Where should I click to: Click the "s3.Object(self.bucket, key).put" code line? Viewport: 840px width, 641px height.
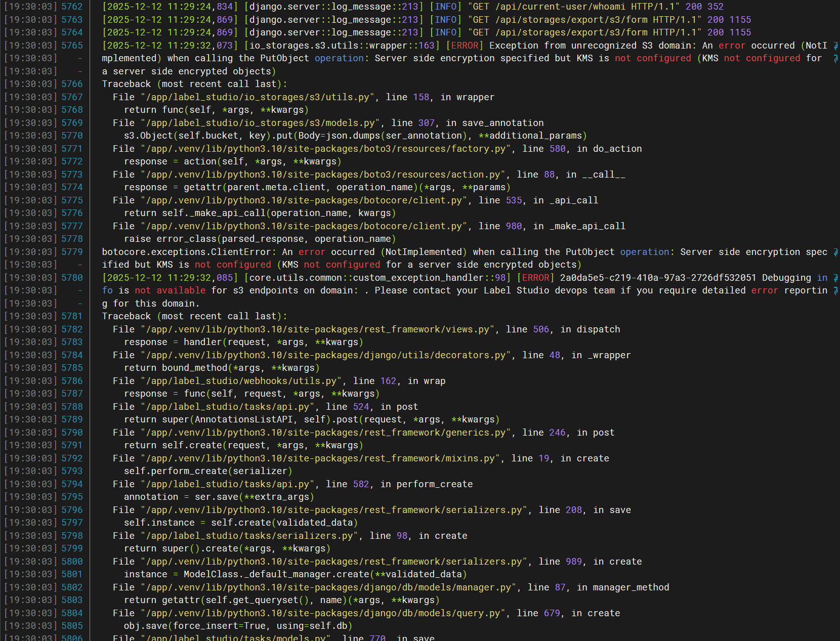pyautogui.click(x=355, y=136)
